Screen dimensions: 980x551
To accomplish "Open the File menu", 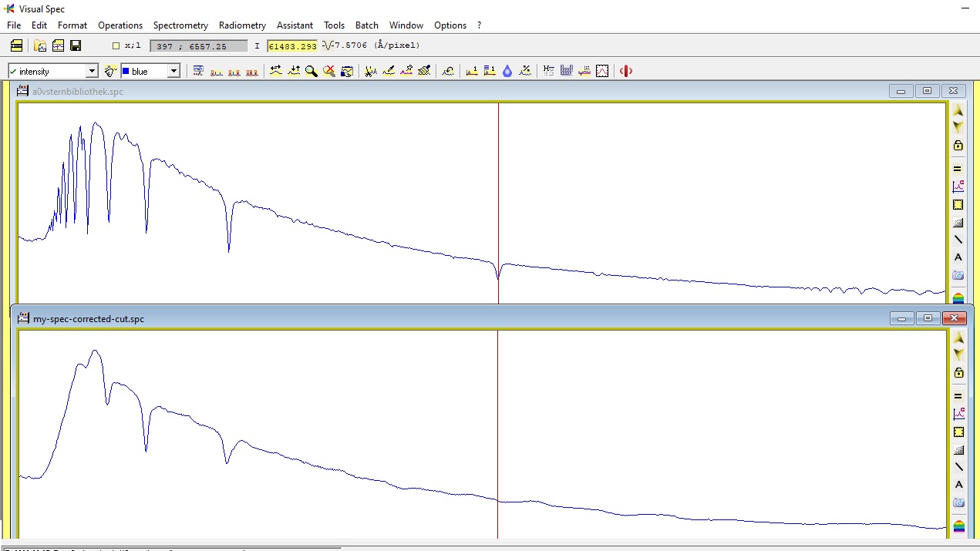I will 14,25.
